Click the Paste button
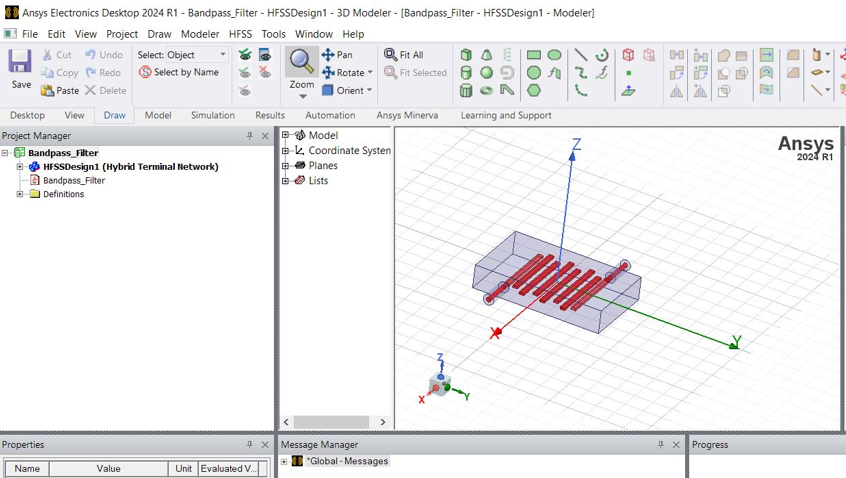Image resolution: width=846 pixels, height=478 pixels. [60, 91]
